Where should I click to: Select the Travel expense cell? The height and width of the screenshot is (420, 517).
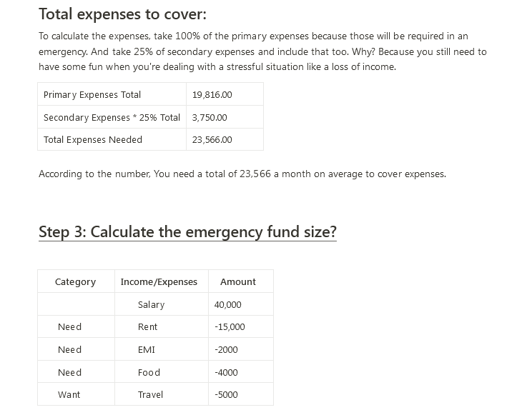point(162,394)
